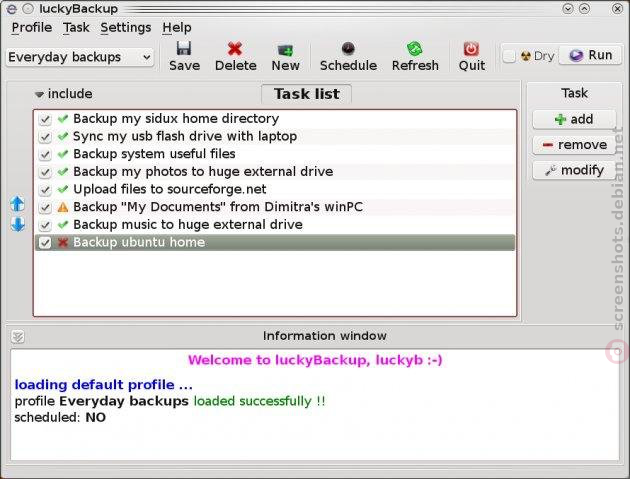
Task: Open the Settings menu
Action: coord(125,27)
